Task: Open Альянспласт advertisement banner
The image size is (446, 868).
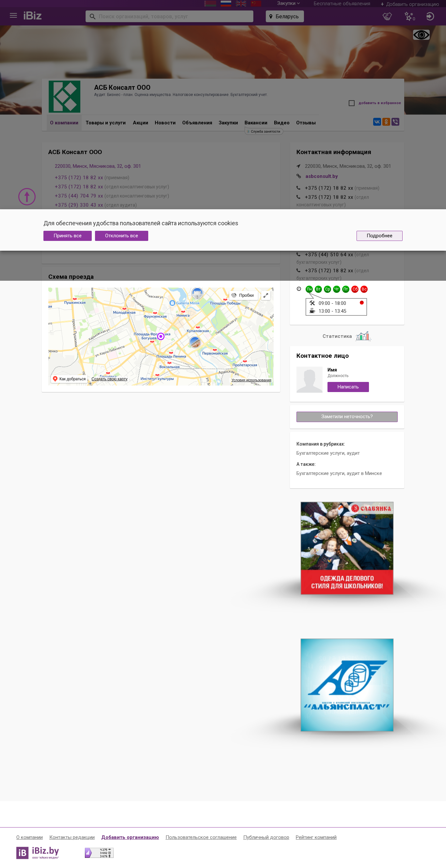Action: (347, 685)
